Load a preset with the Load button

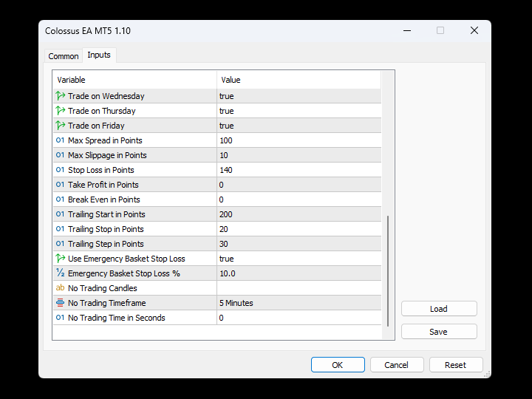coord(439,309)
